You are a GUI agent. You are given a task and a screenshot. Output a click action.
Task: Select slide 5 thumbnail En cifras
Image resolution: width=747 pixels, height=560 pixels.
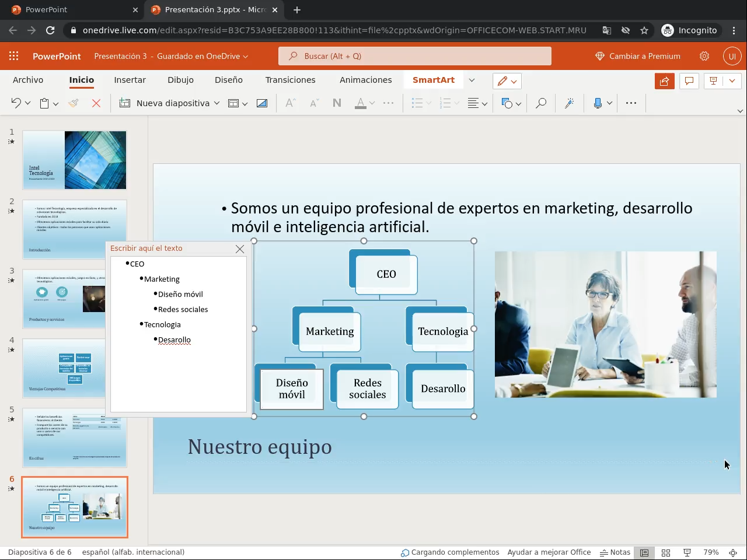pyautogui.click(x=75, y=437)
